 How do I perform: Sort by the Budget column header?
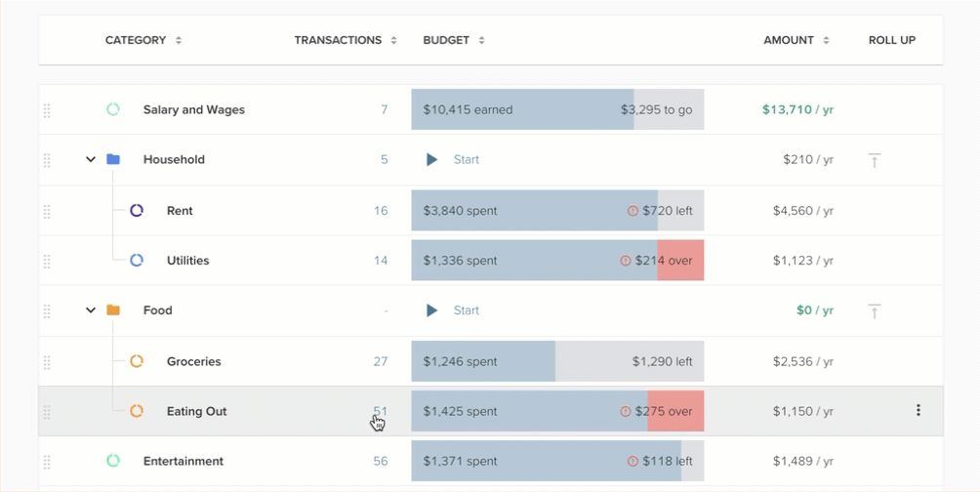[x=454, y=40]
